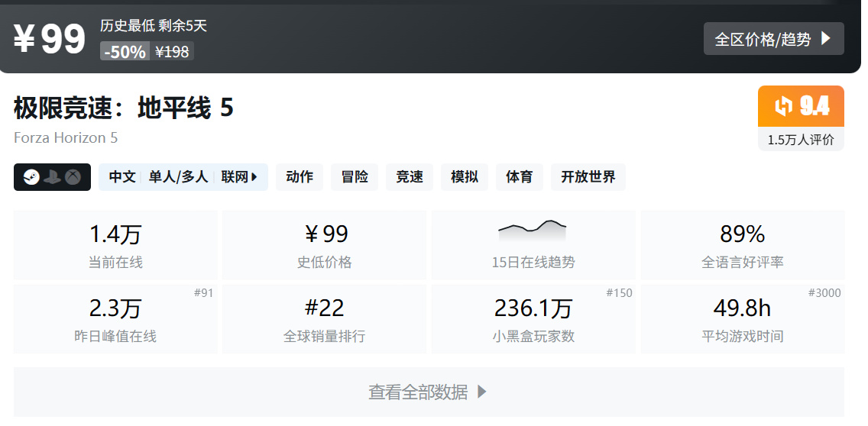This screenshot has height=426, width=868.
Task: Select the 动作 genre tag
Action: point(300,177)
